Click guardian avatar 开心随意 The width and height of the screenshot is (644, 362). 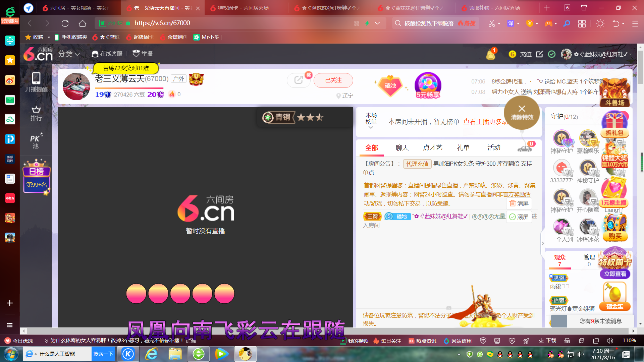coord(588,197)
